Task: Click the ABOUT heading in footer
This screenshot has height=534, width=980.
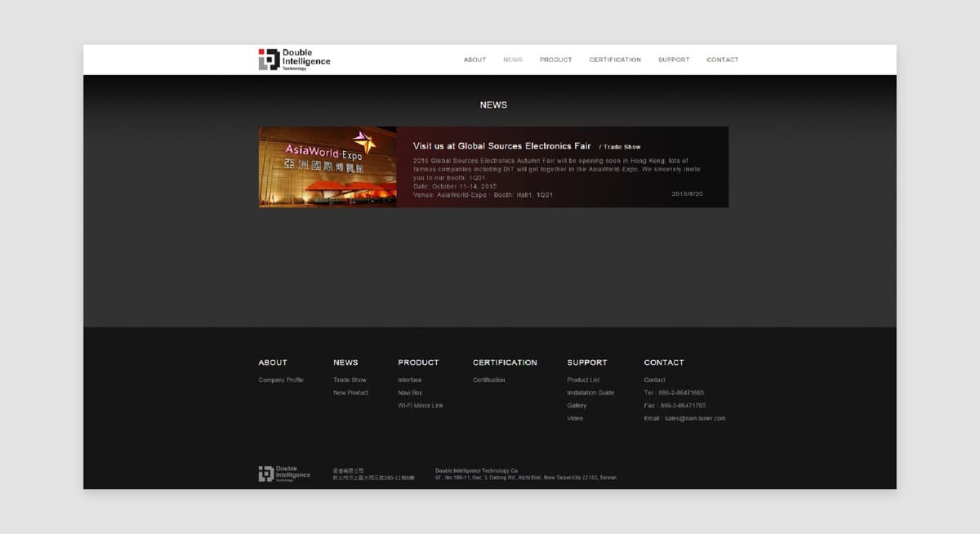Action: (x=273, y=363)
